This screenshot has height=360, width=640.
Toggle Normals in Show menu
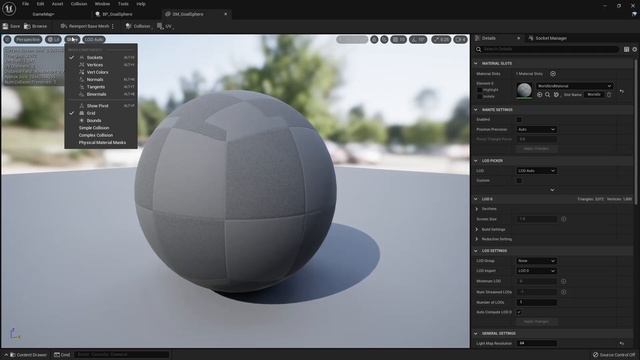click(101, 80)
